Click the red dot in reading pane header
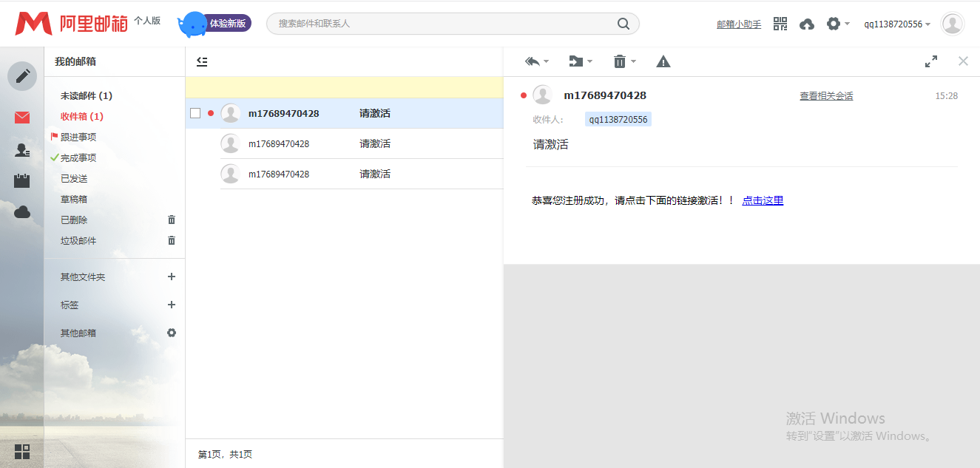This screenshot has height=468, width=980. (x=524, y=95)
